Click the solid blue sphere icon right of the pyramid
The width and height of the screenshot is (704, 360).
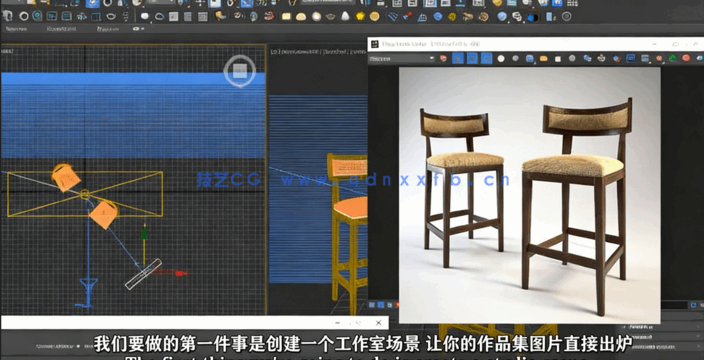[438, 17]
